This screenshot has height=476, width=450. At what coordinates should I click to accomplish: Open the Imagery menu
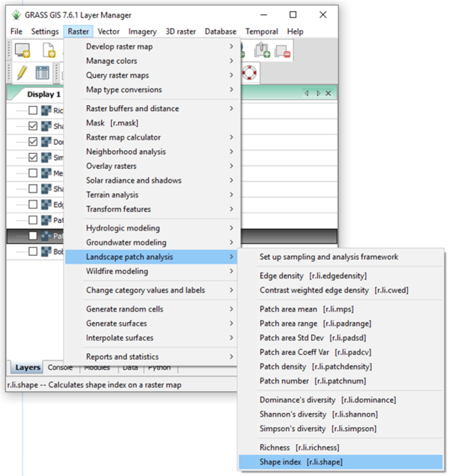[142, 32]
